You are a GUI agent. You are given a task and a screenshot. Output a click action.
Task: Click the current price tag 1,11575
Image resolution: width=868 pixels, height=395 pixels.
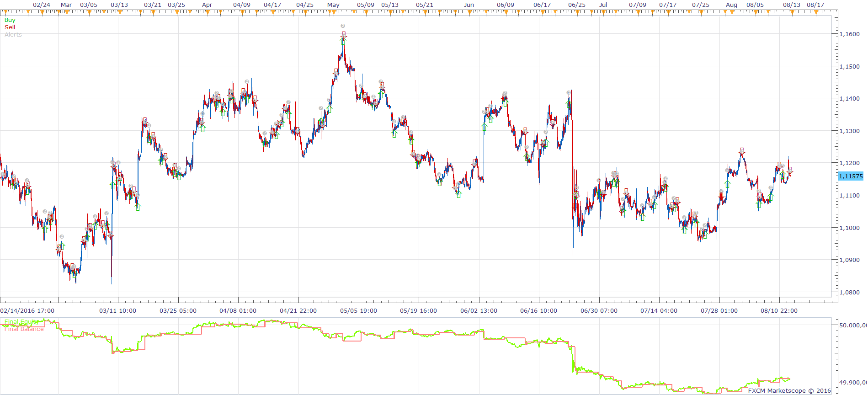point(851,176)
